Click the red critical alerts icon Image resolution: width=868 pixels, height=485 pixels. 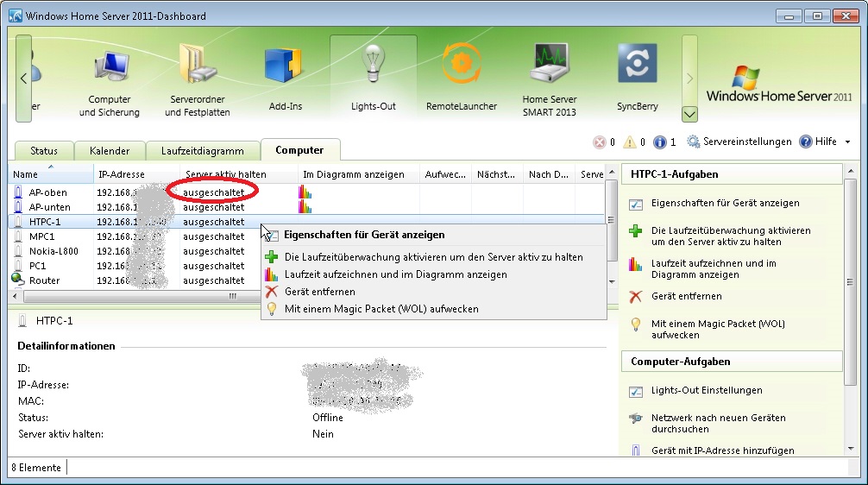600,142
